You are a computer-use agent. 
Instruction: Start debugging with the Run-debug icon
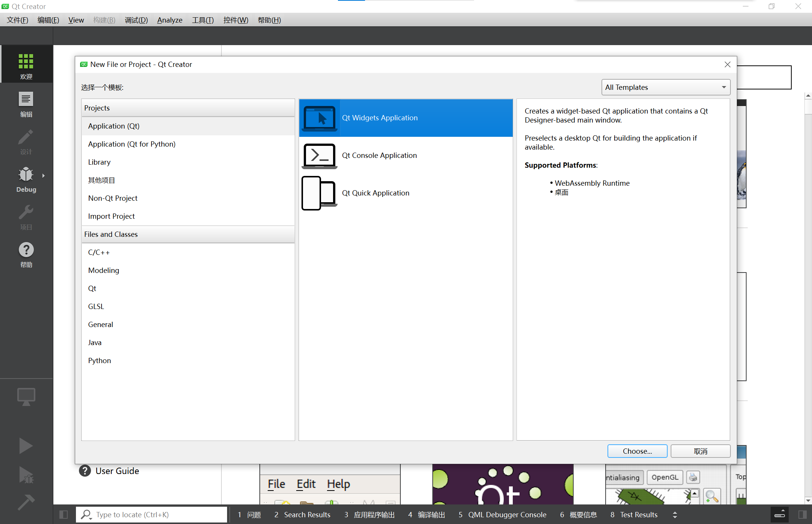coord(26,475)
